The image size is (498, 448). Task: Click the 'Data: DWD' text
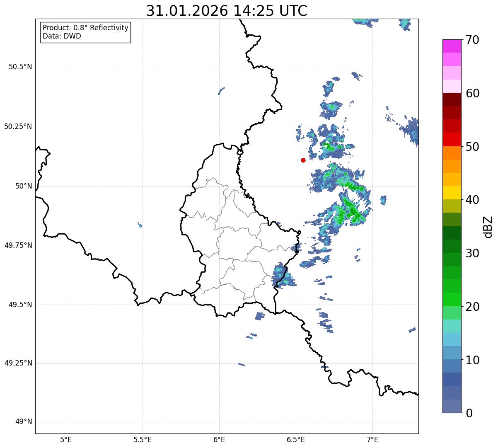[62, 36]
